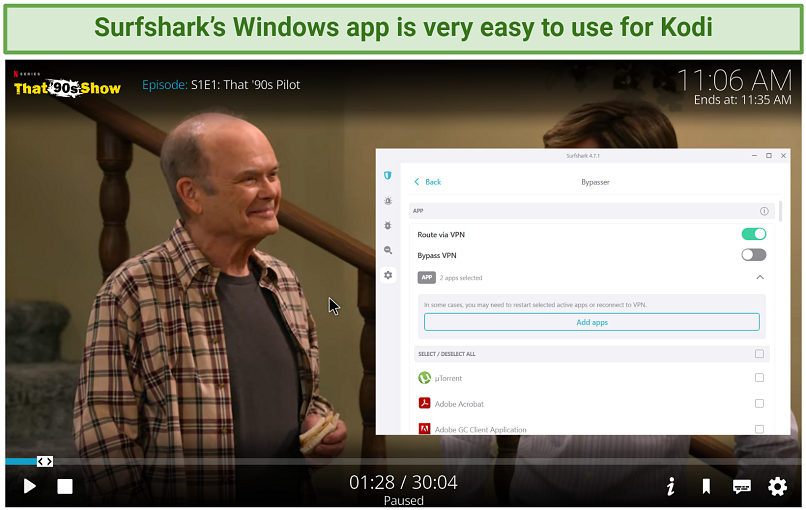
Task: Click the 'Adobe Acrobat' label
Action: click(459, 404)
